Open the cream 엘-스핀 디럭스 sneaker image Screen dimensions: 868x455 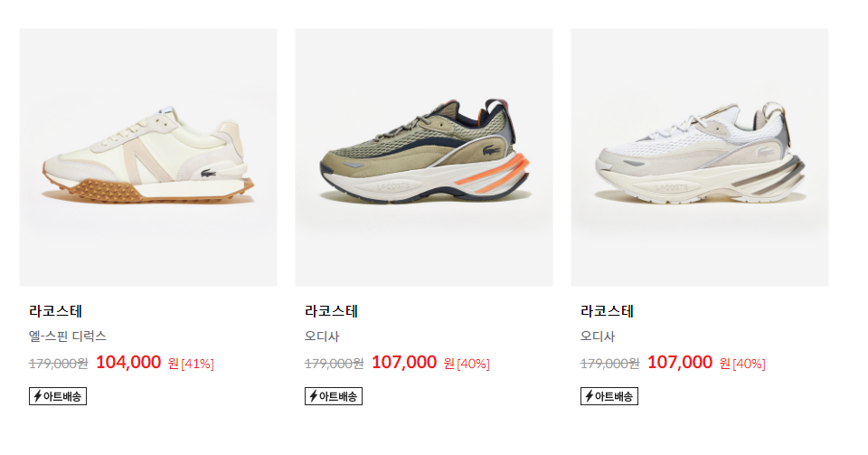(x=148, y=157)
